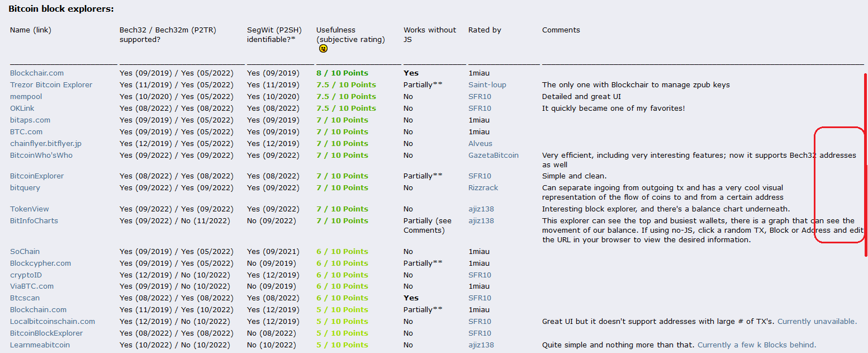This screenshot has height=353, width=868.
Task: Open the Learnmeabitcoin link
Action: click(x=40, y=345)
